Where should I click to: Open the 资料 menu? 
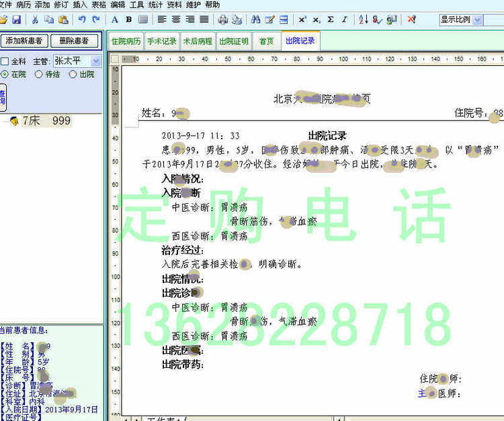[175, 5]
